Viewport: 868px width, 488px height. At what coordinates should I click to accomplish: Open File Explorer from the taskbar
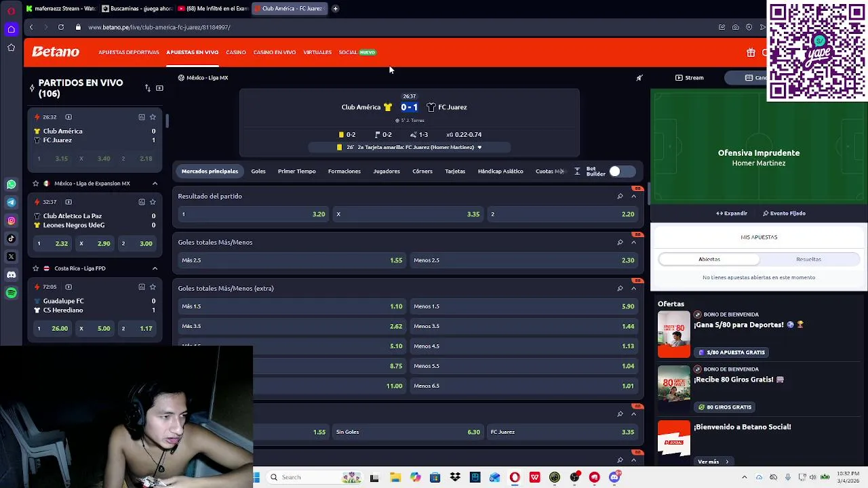click(395, 477)
